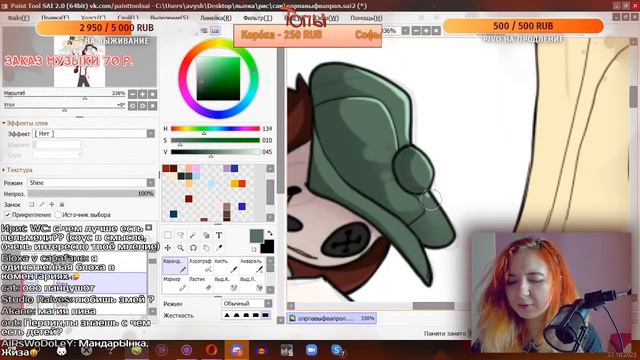Open the Фильтр menu
This screenshot has height=360, width=640.
pyautogui.click(x=258, y=18)
